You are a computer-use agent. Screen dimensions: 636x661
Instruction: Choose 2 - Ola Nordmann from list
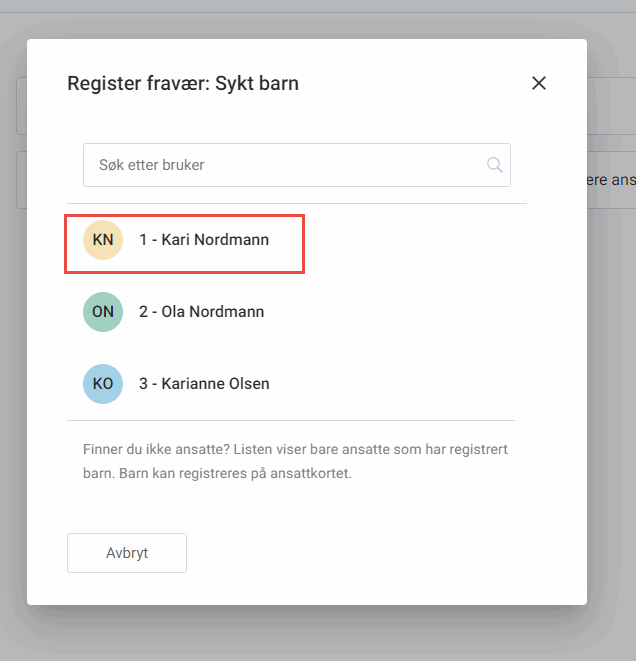[201, 312]
